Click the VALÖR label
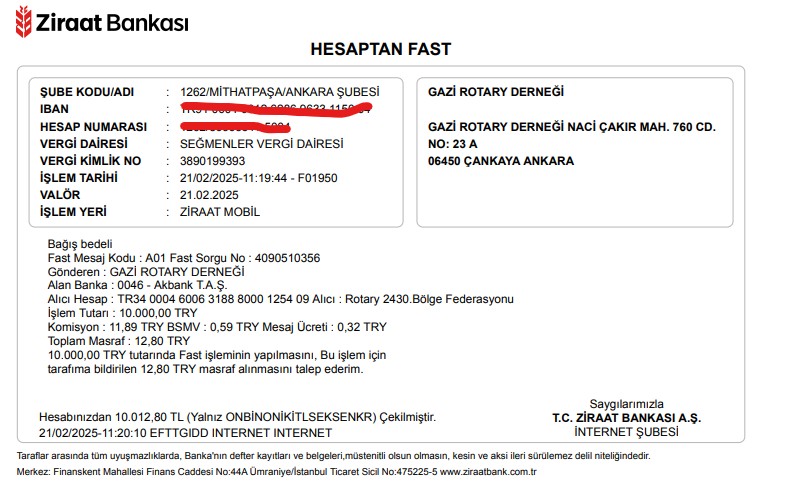This screenshot has height=493, width=786. coord(60,195)
